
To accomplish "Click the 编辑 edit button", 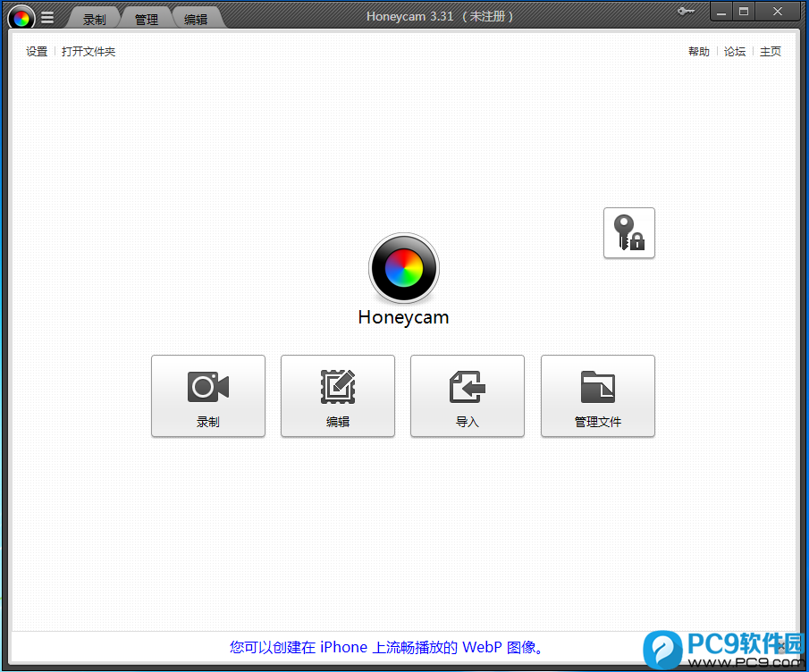I will pos(338,396).
